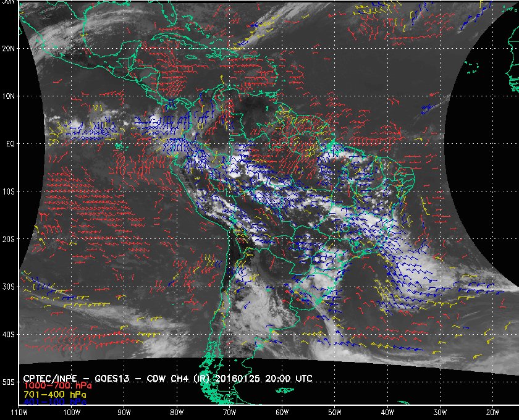Click the 20S latitude axis label
This screenshot has width=519, height=420.
(x=8, y=239)
